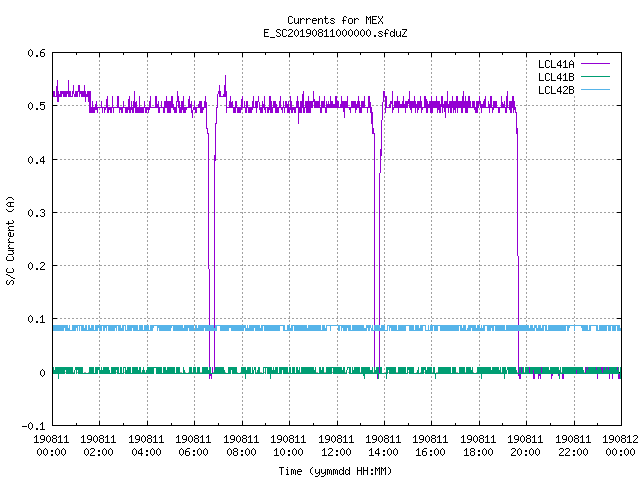This screenshot has width=640, height=480.
Task: Click the x-axis label 'Time (yymmdd HH:MM)'
Action: 335,471
